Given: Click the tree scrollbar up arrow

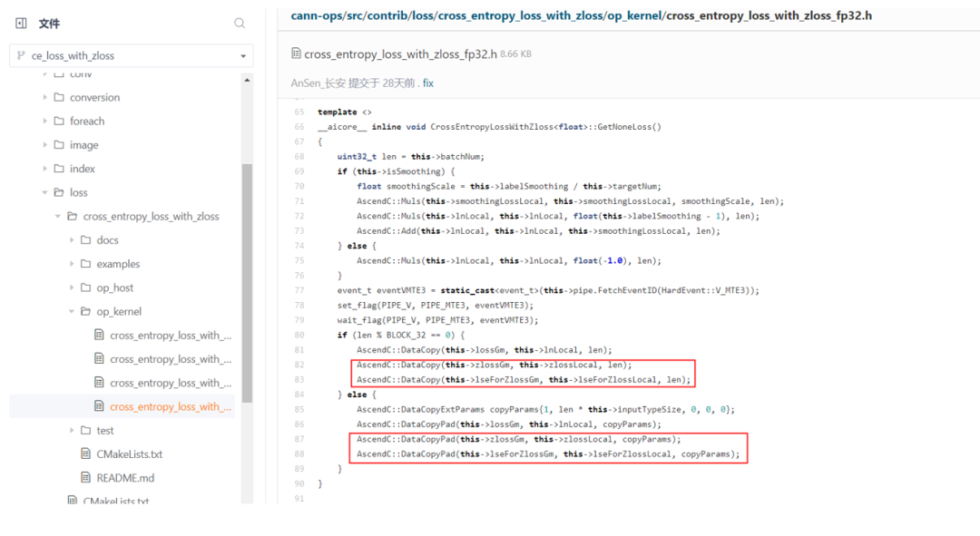Looking at the screenshot, I should (247, 80).
